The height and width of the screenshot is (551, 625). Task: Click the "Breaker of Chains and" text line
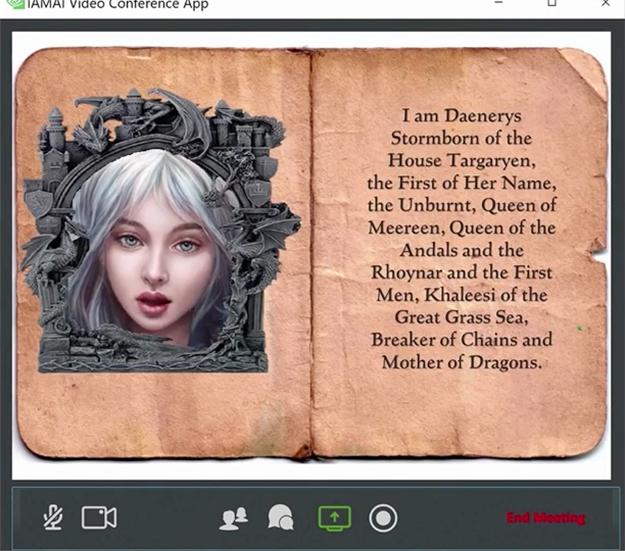coord(461,339)
